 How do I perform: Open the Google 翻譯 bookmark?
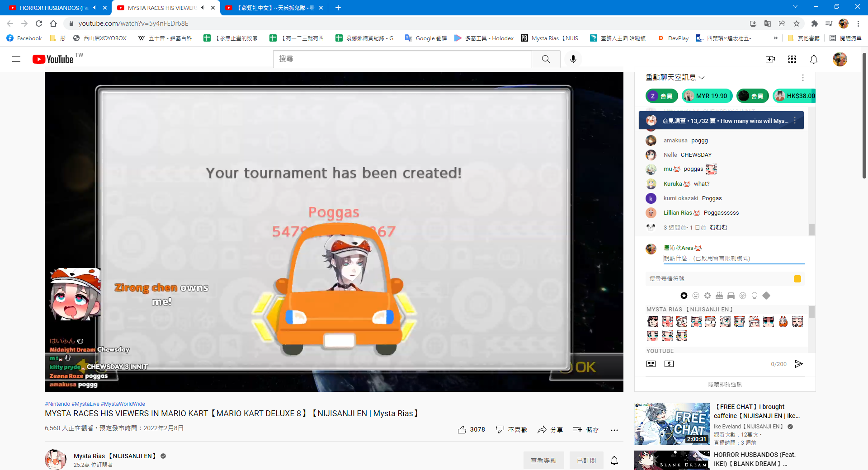[x=425, y=38]
